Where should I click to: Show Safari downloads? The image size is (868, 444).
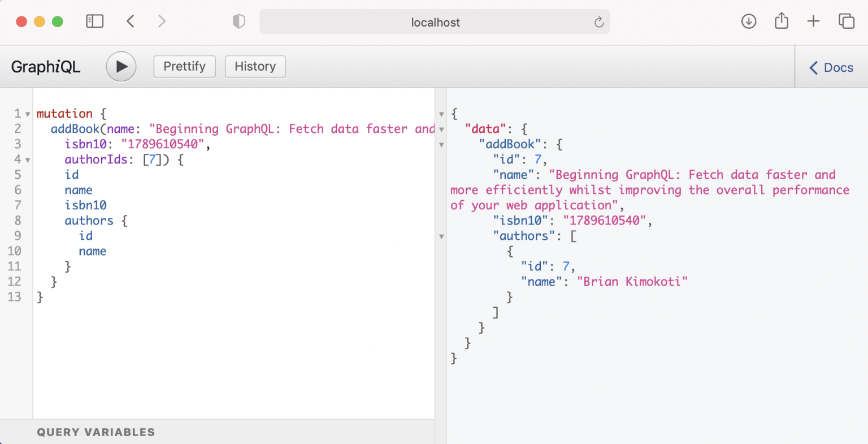[749, 21]
